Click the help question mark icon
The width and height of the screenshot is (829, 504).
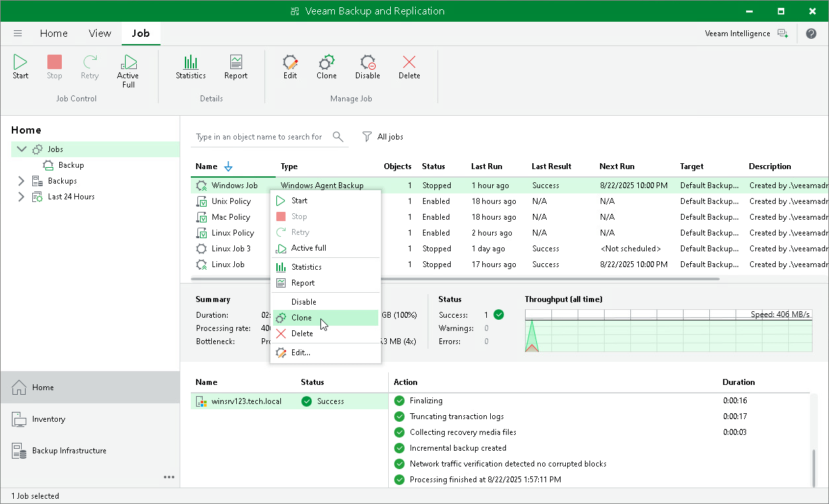812,33
